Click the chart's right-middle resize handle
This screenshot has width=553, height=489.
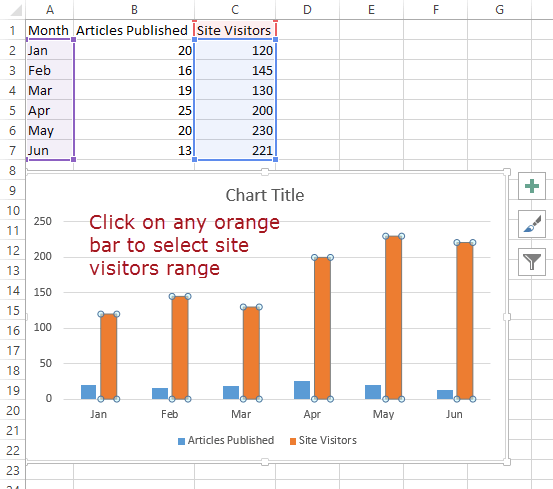coord(507,317)
